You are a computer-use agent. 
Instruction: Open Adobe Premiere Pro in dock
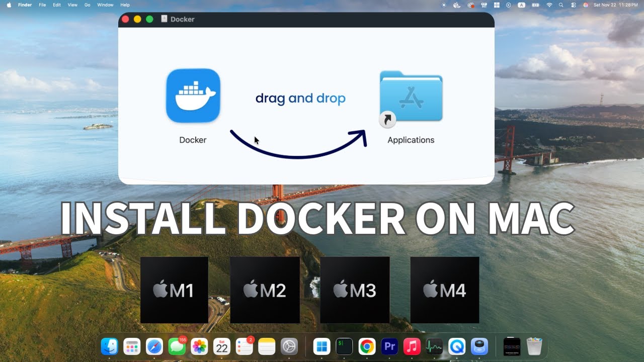pos(389,346)
